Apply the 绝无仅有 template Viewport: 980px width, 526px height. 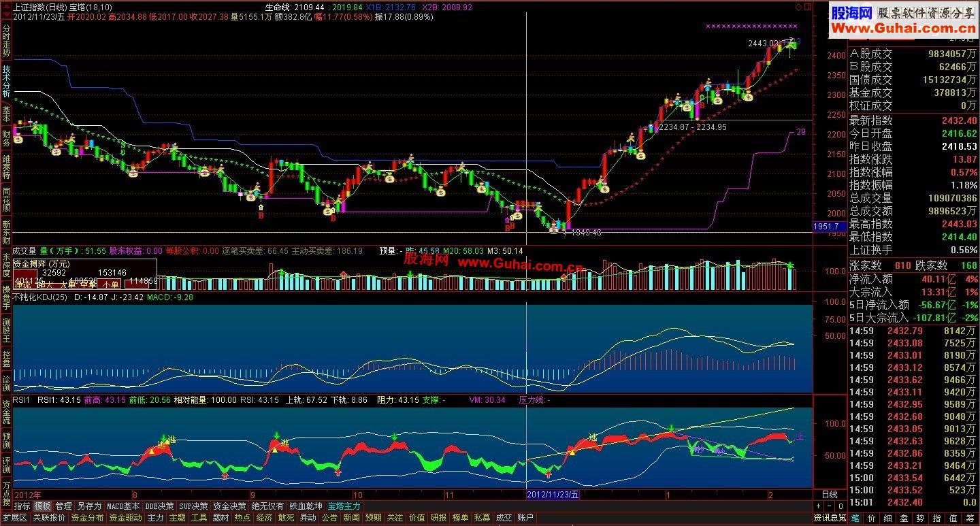click(267, 506)
